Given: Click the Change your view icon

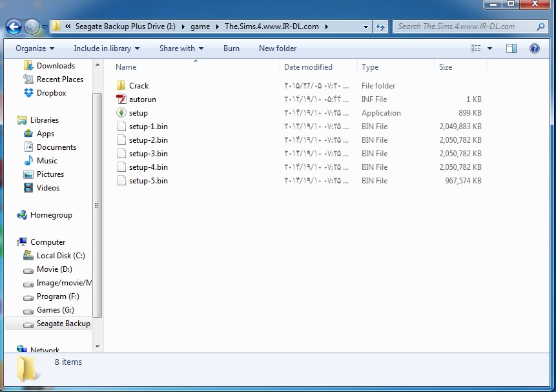Looking at the screenshot, I should click(x=475, y=48).
